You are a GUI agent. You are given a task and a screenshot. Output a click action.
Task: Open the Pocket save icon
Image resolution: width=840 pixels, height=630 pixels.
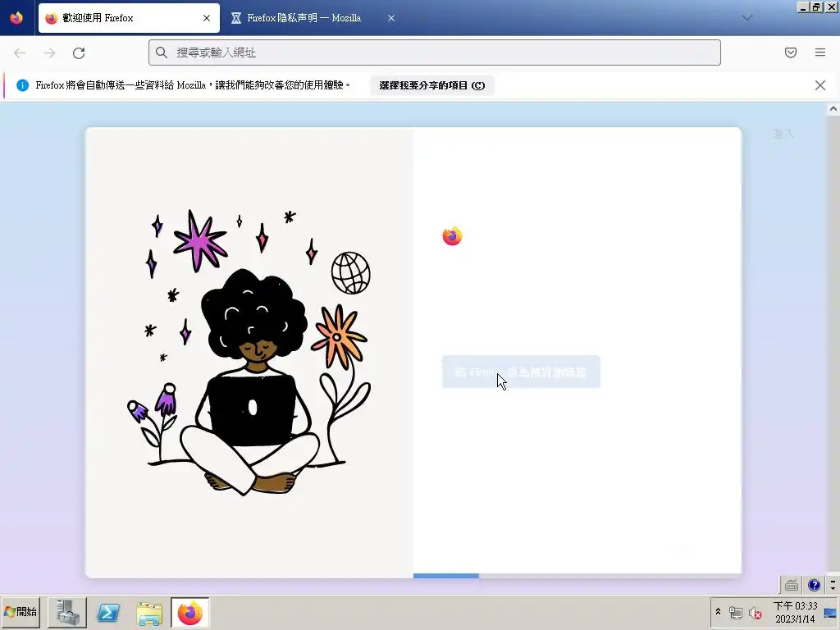tap(791, 52)
